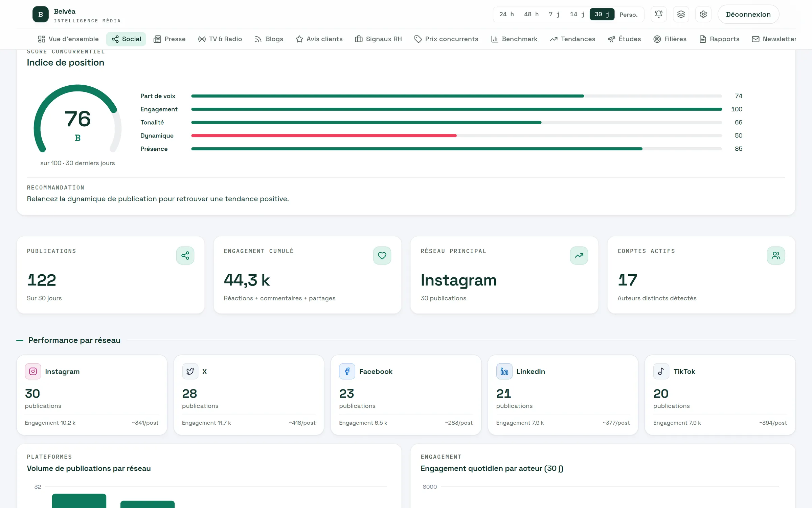The width and height of the screenshot is (812, 508).
Task: Go to the Avis clients tab
Action: coord(319,39)
